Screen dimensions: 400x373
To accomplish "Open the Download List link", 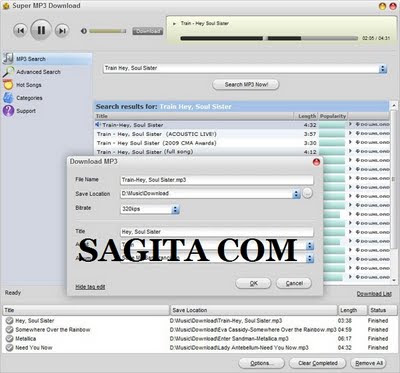I will coord(374,294).
